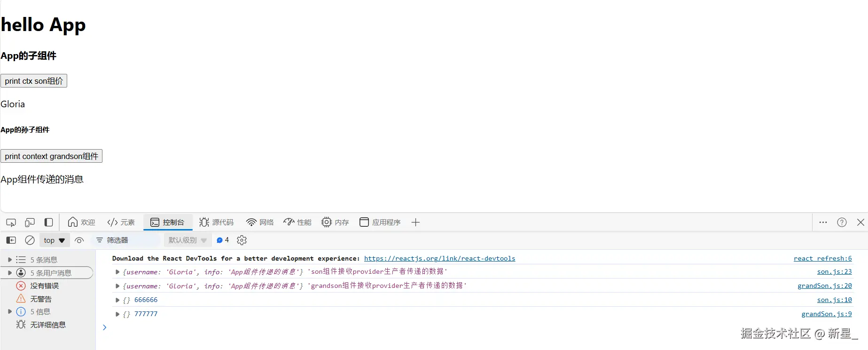Click the App的孙子组件 heading
The width and height of the screenshot is (868, 350).
pyautogui.click(x=25, y=130)
